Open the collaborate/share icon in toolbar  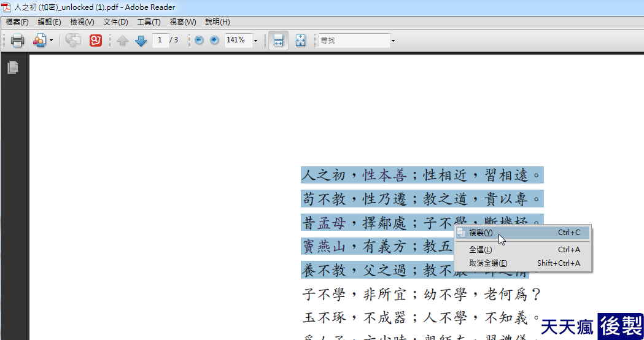40,41
